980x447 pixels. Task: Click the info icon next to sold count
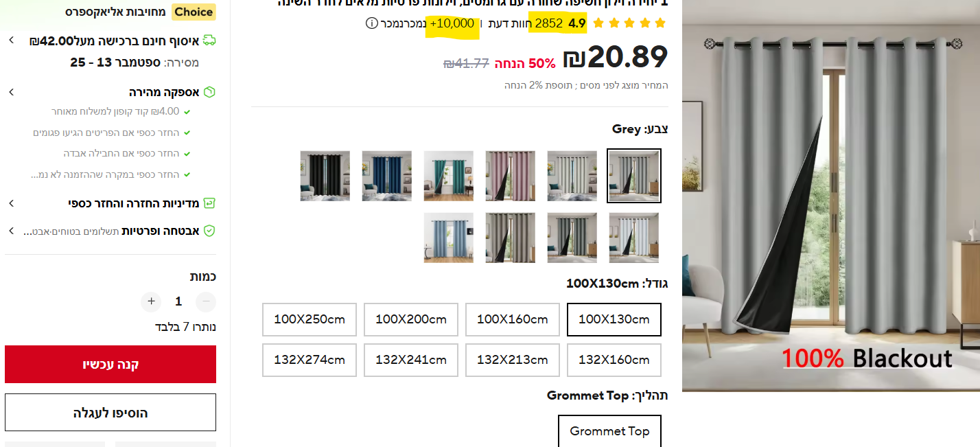coord(371,23)
